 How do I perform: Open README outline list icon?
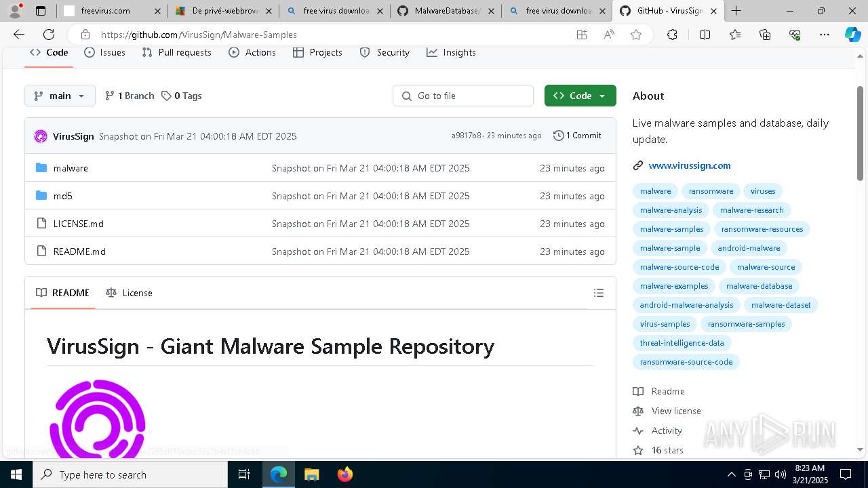tap(599, 293)
